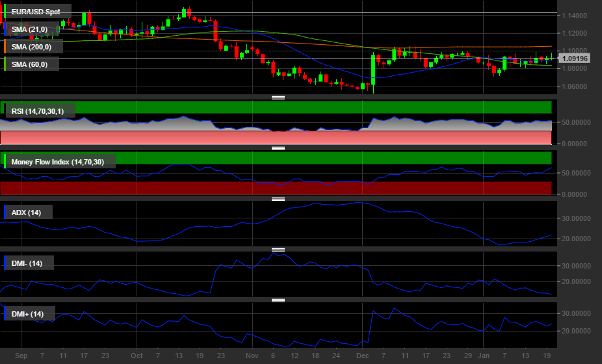Click the resize handle above the DMI+ panel

coord(278,300)
